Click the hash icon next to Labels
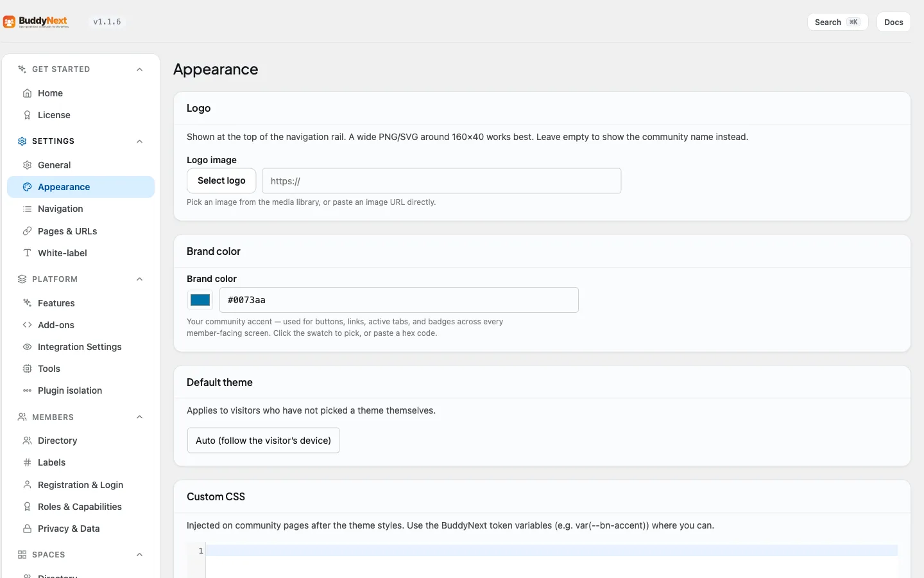 [27, 462]
